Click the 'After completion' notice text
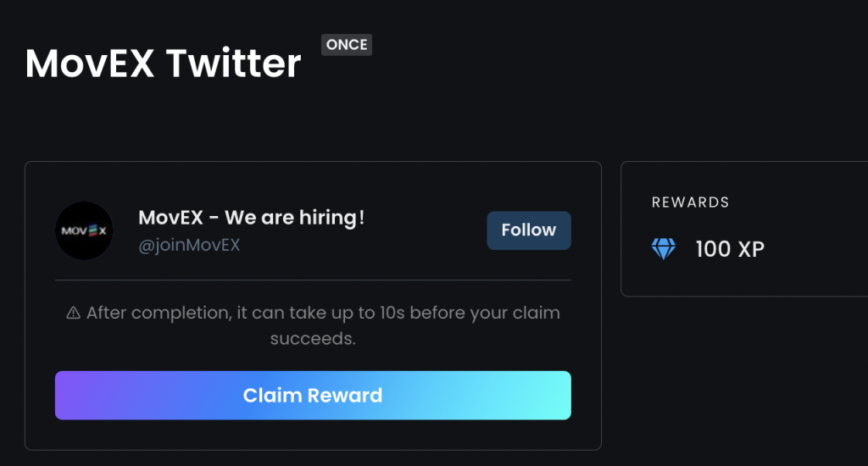Screen dimensions: 868x466 (323, 325)
